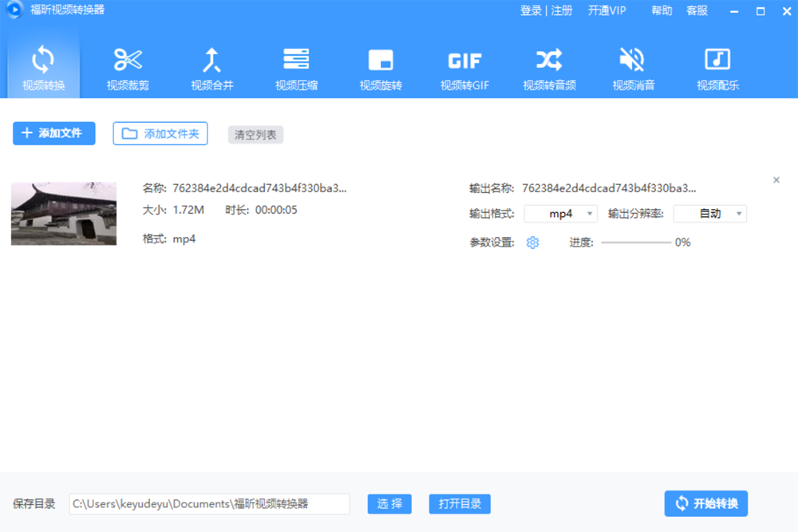The width and height of the screenshot is (798, 532).
Task: Select the 视频压缩 compression tool
Action: (297, 68)
